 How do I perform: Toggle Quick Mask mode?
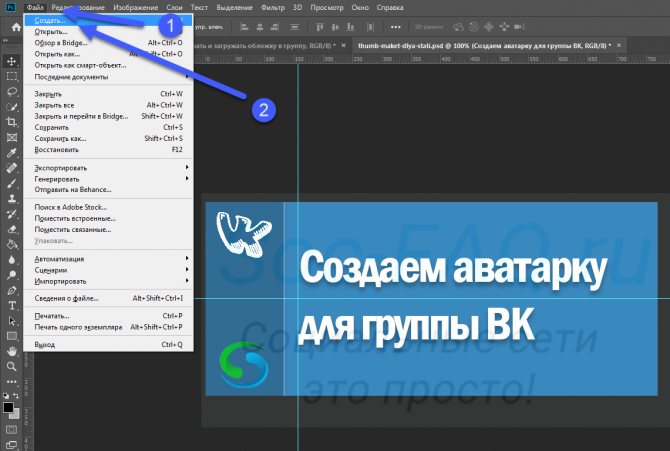pos(12,429)
